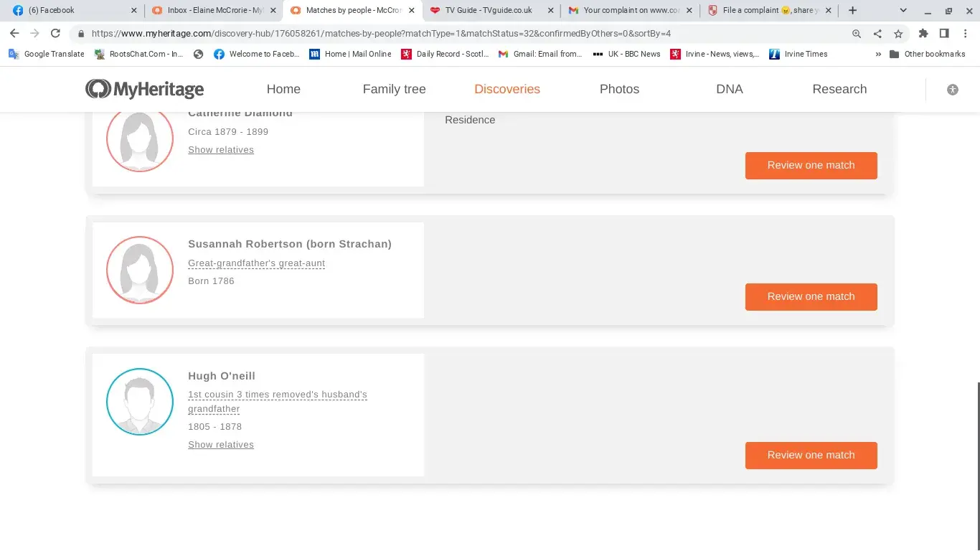This screenshot has height=551, width=980.
Task: Open the Google Translate bookmark
Action: coord(46,54)
